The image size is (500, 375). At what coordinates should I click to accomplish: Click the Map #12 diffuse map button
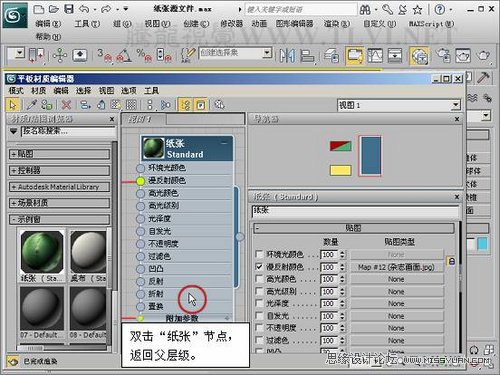tap(397, 267)
